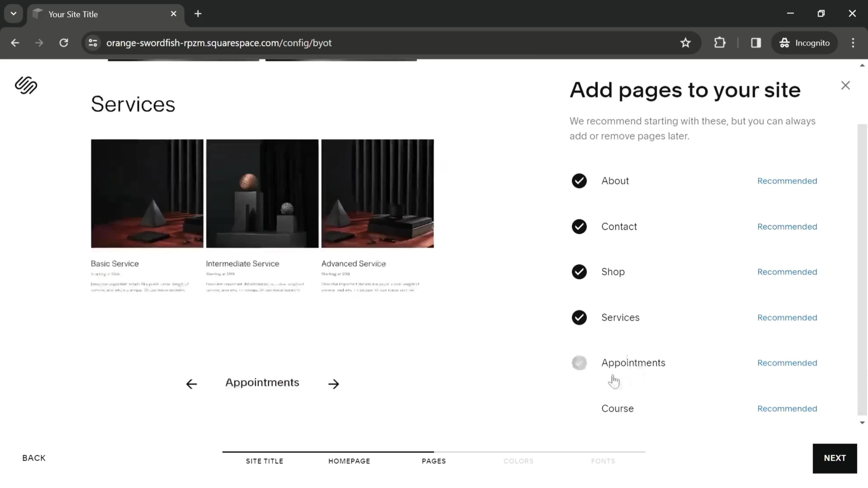Click the NEXT button

[835, 458]
